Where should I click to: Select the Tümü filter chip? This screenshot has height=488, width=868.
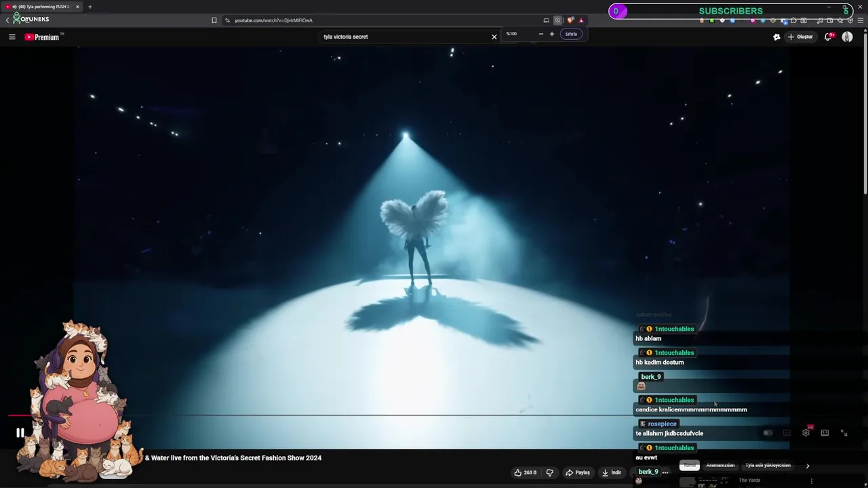tap(690, 466)
